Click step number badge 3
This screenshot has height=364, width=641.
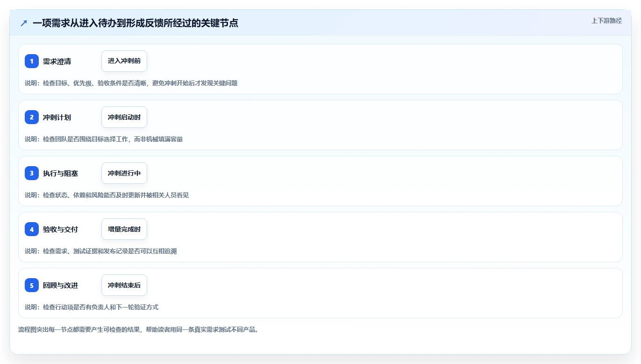click(x=32, y=173)
